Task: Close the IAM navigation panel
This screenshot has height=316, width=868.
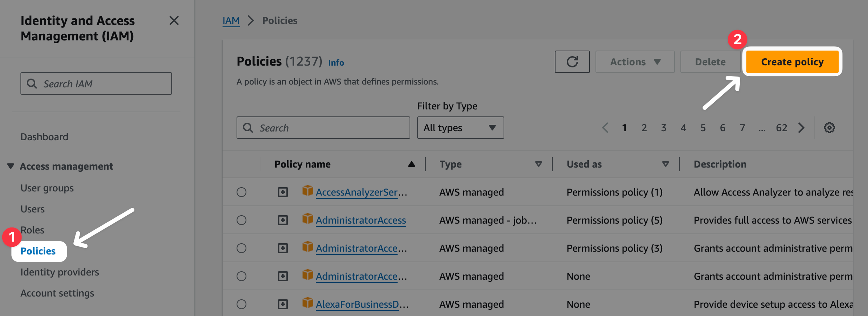Action: point(174,21)
